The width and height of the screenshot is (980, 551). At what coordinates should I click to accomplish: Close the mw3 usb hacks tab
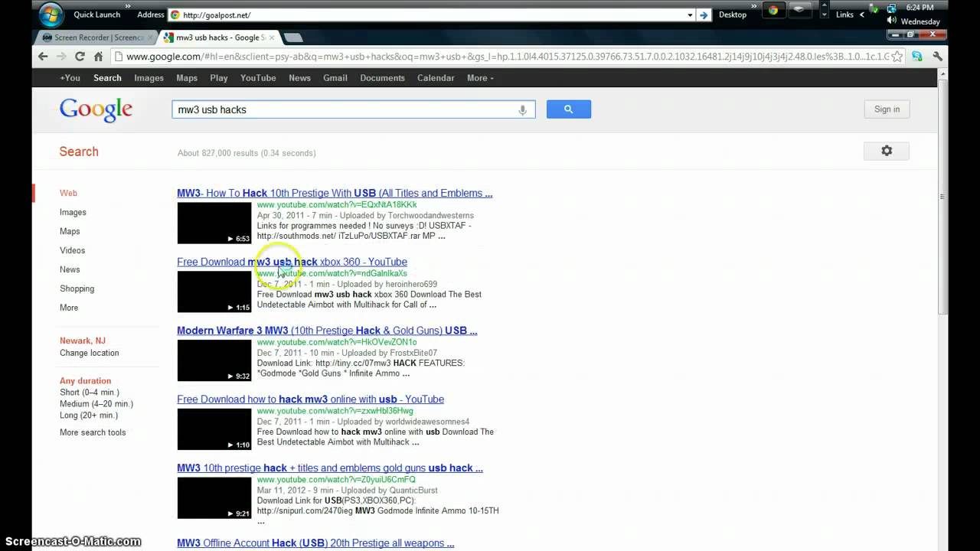click(273, 37)
